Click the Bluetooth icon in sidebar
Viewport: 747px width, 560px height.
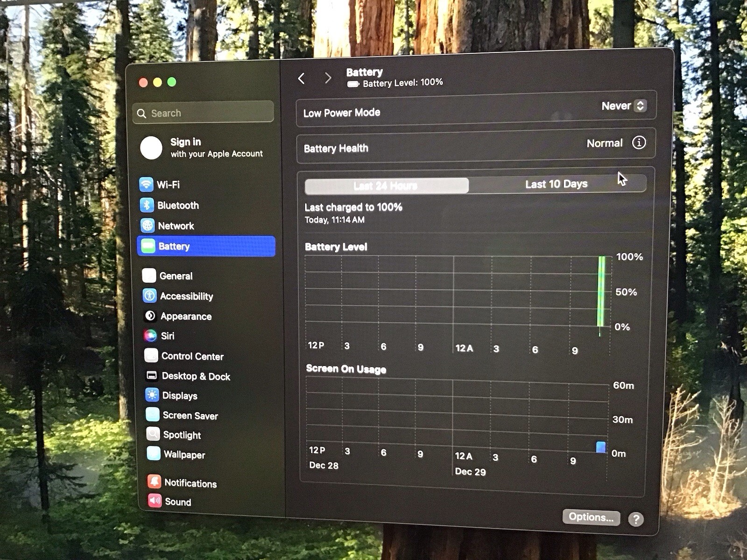[147, 205]
